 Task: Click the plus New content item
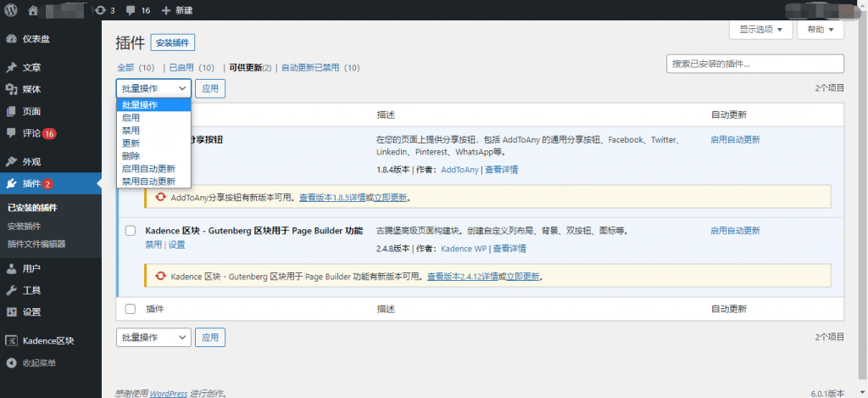(x=177, y=10)
